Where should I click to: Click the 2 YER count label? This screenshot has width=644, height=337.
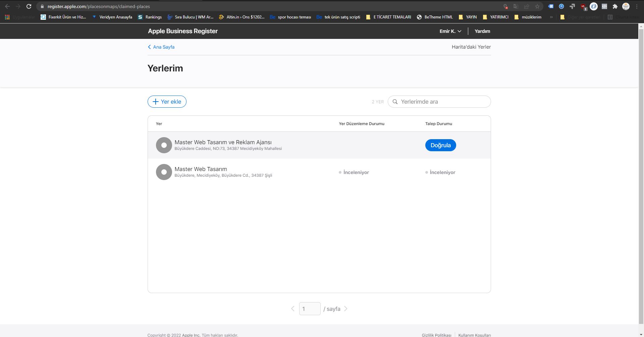point(378,102)
